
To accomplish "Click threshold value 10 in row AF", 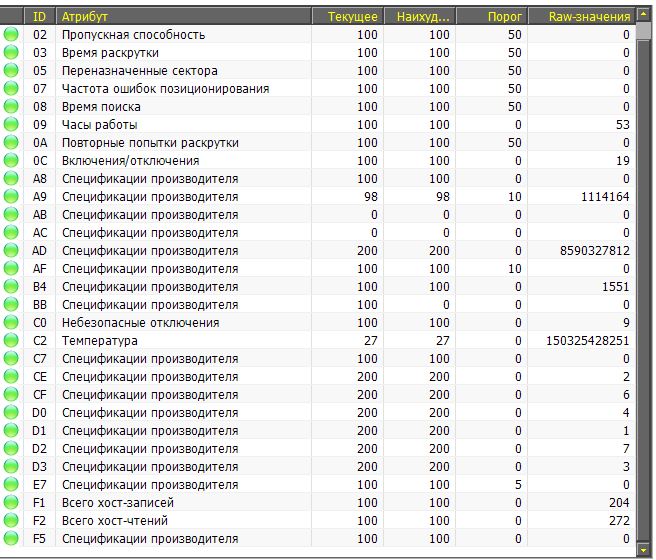I will tap(515, 268).
